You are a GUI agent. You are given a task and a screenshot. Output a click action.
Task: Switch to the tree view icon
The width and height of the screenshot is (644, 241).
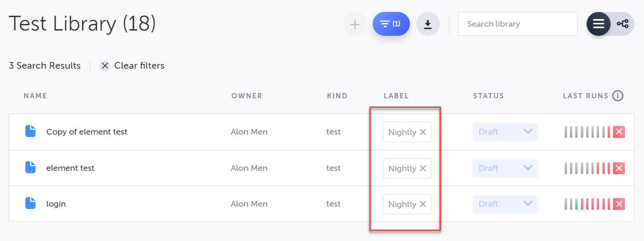[x=623, y=24]
